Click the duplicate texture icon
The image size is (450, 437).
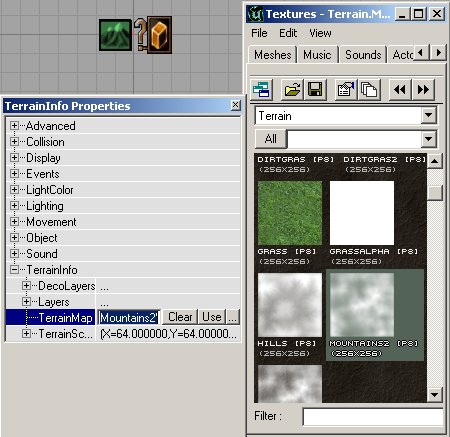[369, 90]
